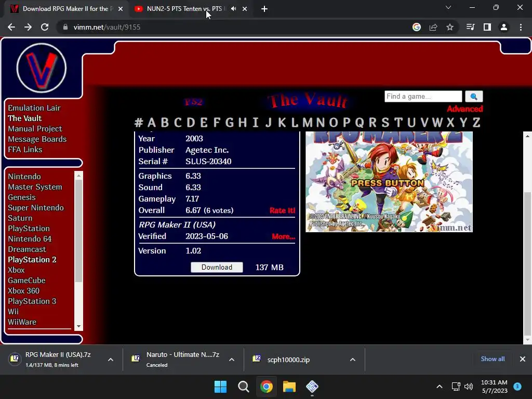
Task: Open Google account icon in address bar
Action: tap(417, 27)
